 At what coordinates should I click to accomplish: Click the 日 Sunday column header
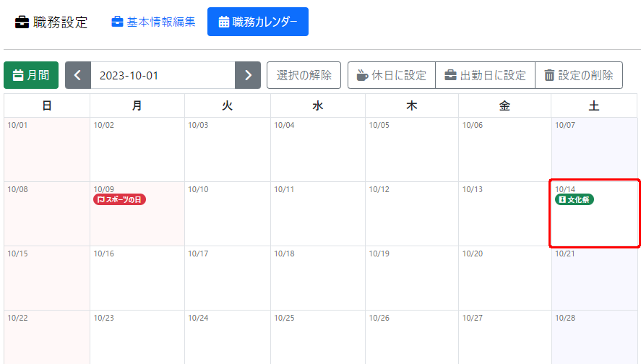pos(47,106)
